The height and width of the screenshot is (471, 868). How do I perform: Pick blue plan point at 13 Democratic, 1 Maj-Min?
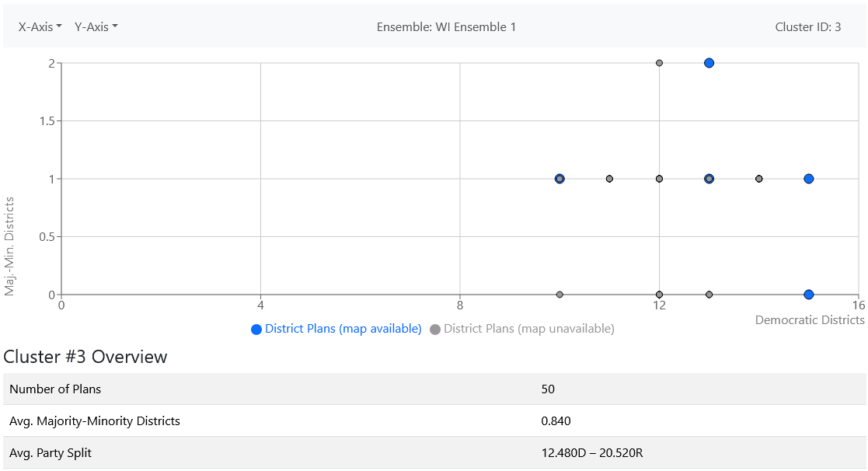[x=709, y=179]
